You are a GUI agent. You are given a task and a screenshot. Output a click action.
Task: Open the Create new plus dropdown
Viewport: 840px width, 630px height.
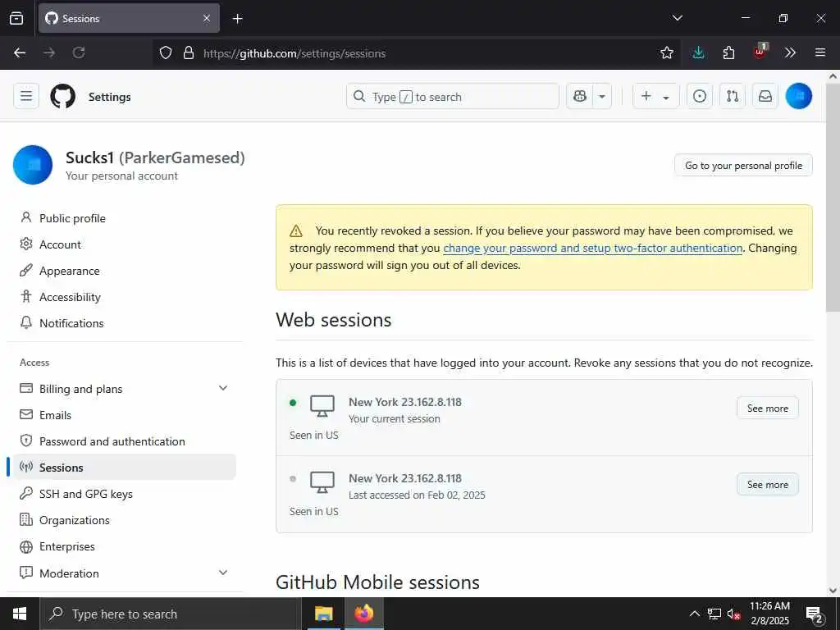click(655, 96)
